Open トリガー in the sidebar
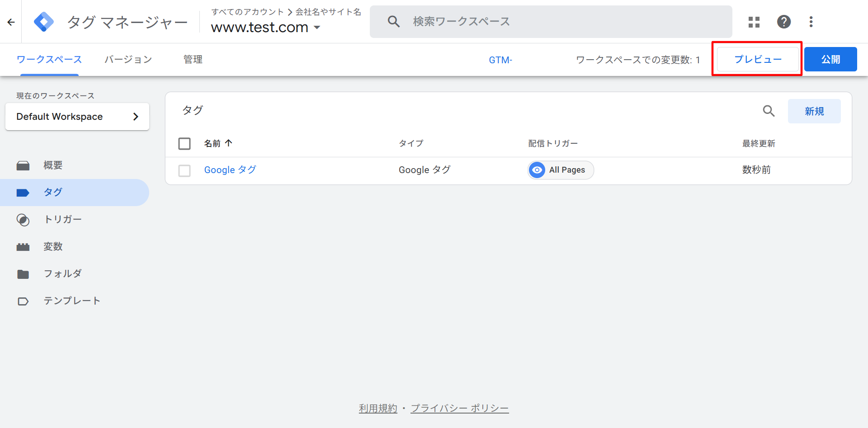 pos(62,220)
